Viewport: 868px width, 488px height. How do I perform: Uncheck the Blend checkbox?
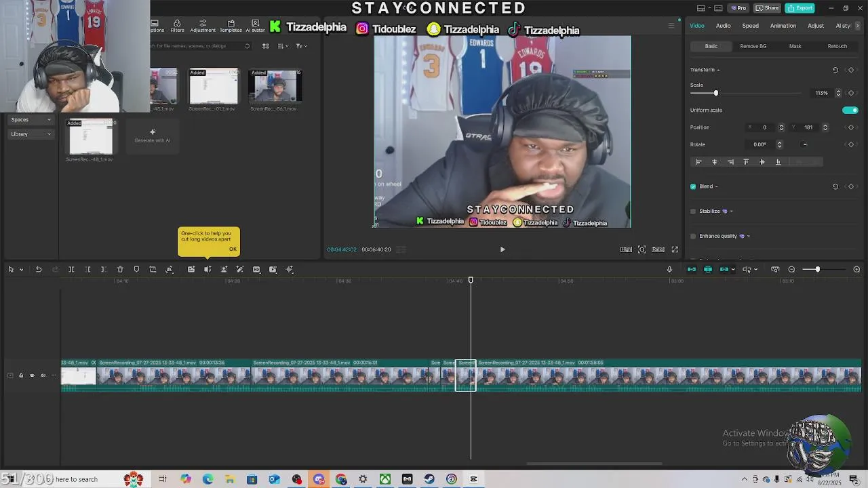(x=693, y=186)
